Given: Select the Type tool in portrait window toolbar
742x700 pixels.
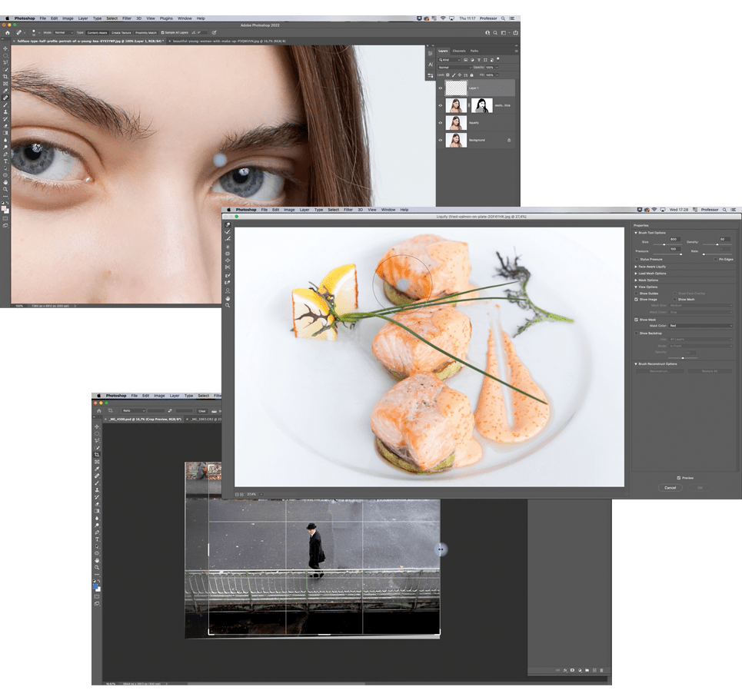Looking at the screenshot, I should pyautogui.click(x=5, y=161).
